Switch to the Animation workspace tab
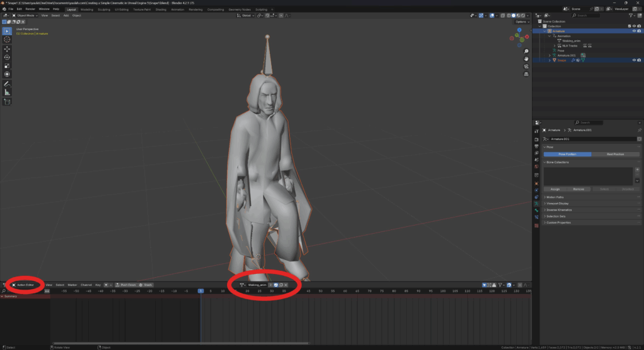644x350 pixels. pos(178,9)
